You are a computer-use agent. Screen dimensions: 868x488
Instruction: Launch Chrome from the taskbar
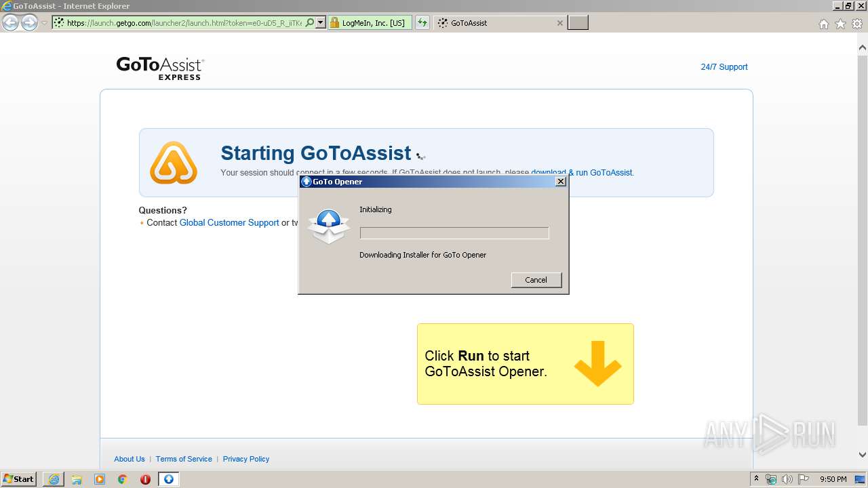click(123, 479)
